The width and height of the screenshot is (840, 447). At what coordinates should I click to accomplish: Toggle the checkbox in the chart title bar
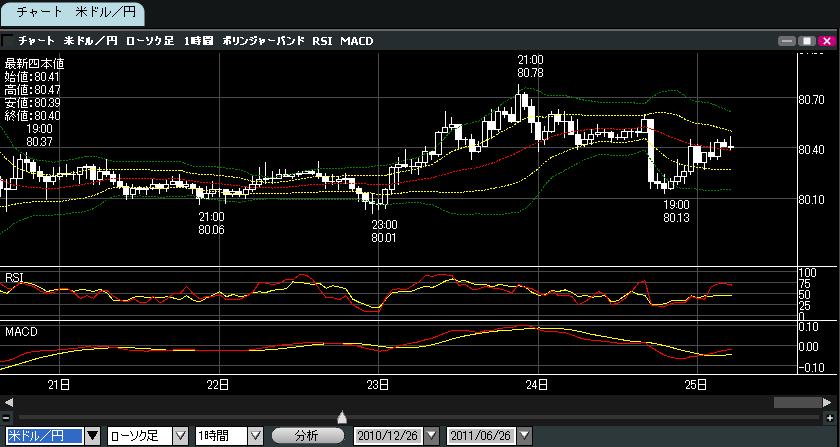(8, 41)
